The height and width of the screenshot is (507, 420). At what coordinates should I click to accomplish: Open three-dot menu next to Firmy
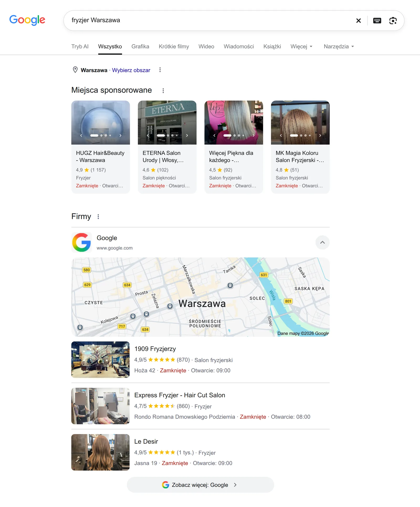98,216
